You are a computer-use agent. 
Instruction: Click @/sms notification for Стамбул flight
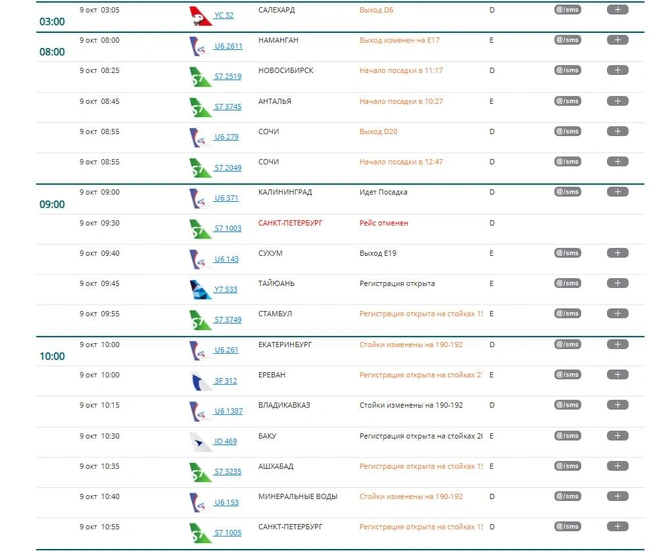tap(568, 313)
